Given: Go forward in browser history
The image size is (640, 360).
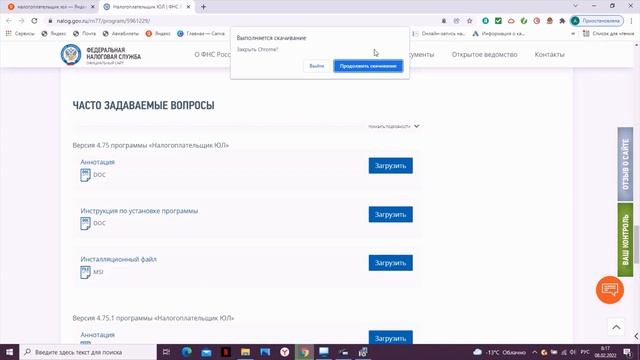Looking at the screenshot, I should 22,21.
